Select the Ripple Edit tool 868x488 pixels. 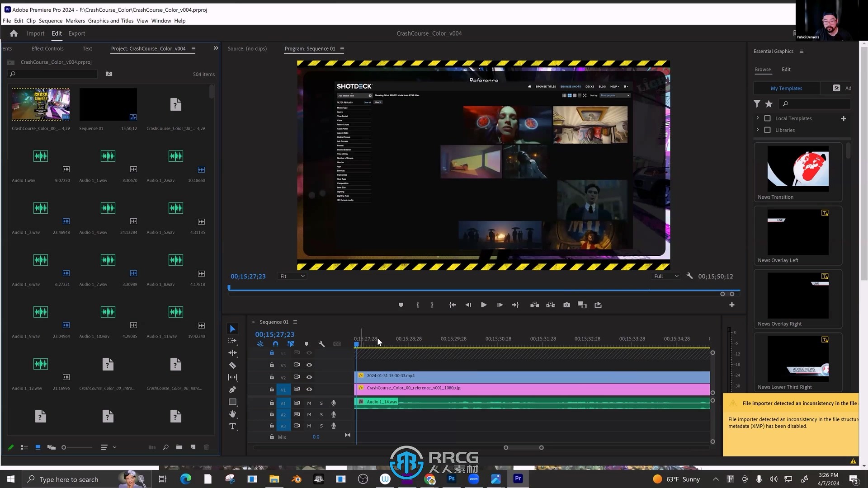[232, 353]
